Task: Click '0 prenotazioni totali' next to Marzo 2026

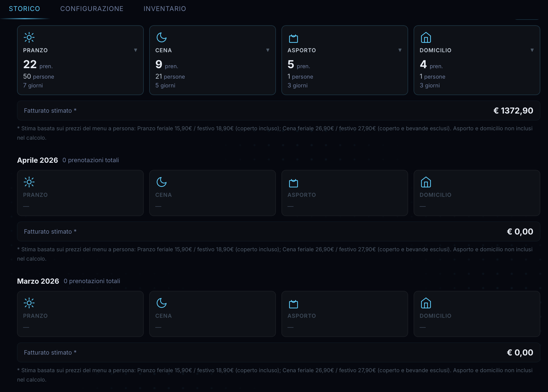Action: (x=92, y=281)
